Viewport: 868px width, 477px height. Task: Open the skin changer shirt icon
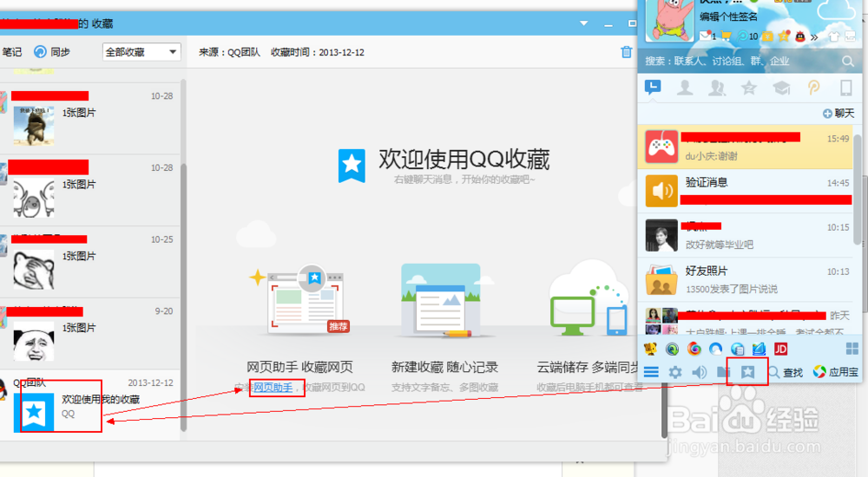click(833, 36)
